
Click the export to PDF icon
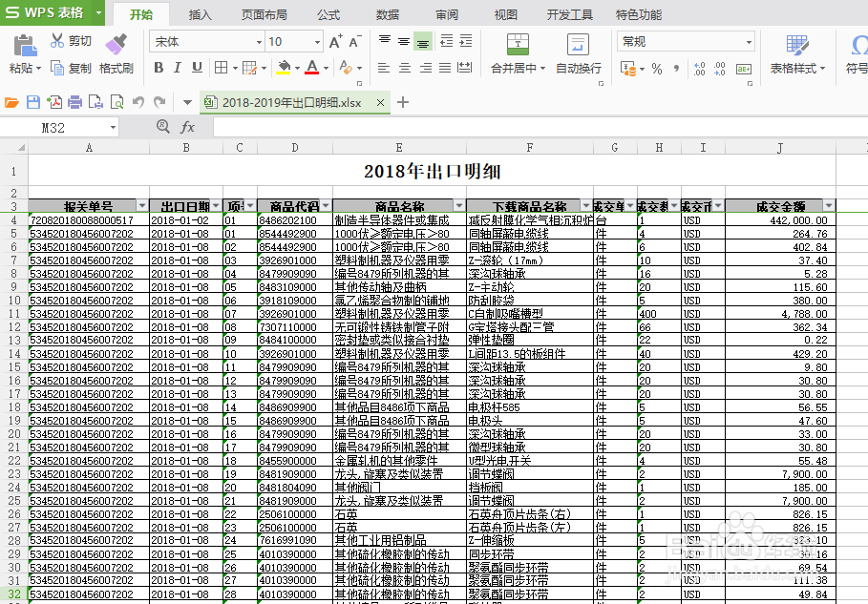click(x=54, y=102)
